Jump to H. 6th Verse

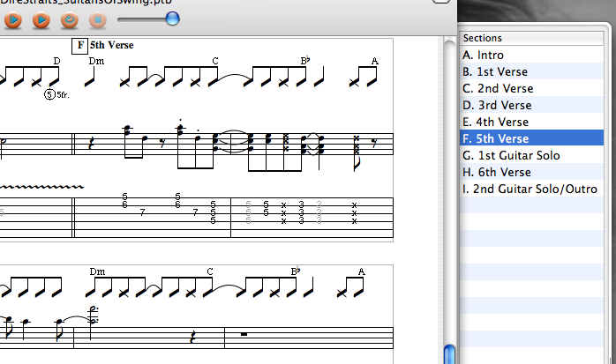tap(531, 172)
